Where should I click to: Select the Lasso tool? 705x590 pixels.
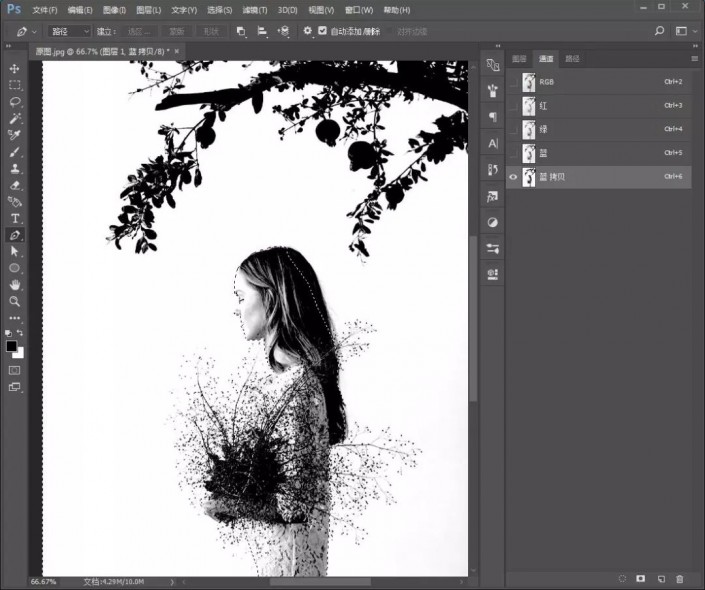pyautogui.click(x=15, y=101)
